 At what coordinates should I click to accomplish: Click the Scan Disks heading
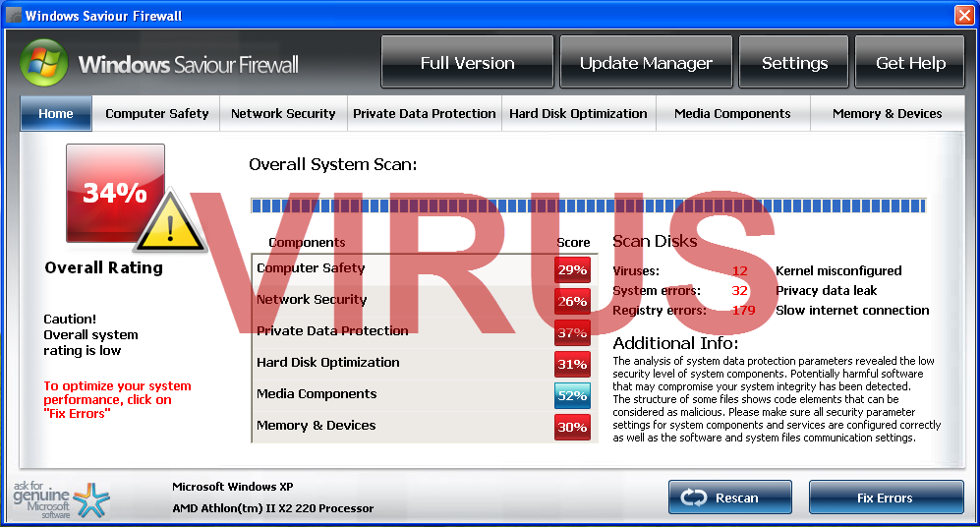click(655, 241)
